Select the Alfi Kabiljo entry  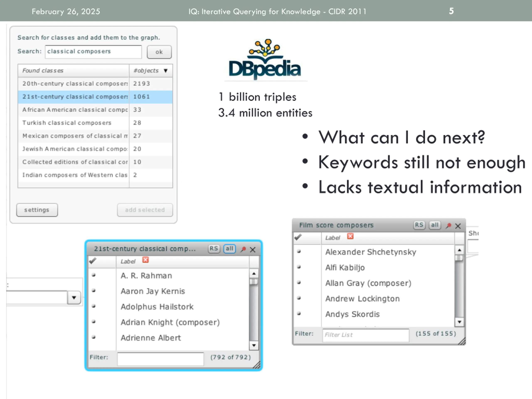coord(345,268)
